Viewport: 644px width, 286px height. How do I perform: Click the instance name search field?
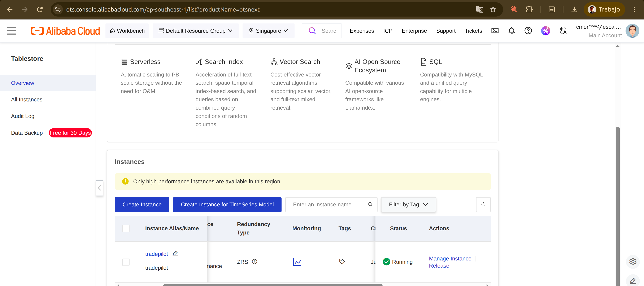coord(324,204)
